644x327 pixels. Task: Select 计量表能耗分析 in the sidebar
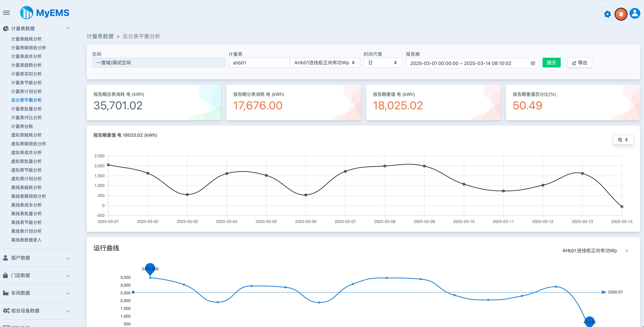pyautogui.click(x=26, y=39)
